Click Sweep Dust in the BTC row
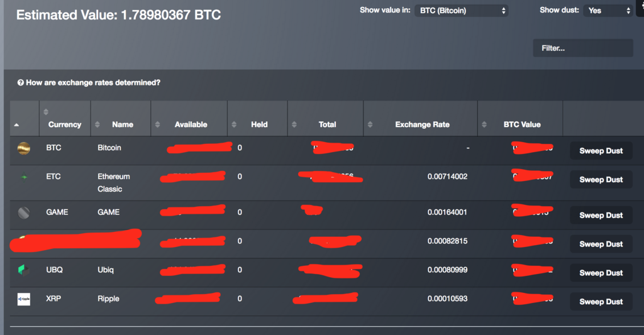This screenshot has height=335, width=644. click(601, 151)
